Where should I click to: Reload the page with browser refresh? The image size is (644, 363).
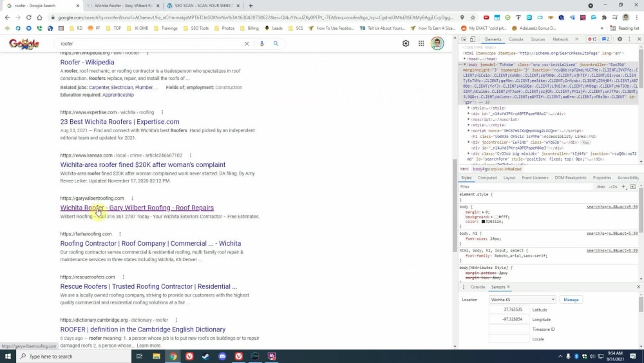tap(29, 17)
